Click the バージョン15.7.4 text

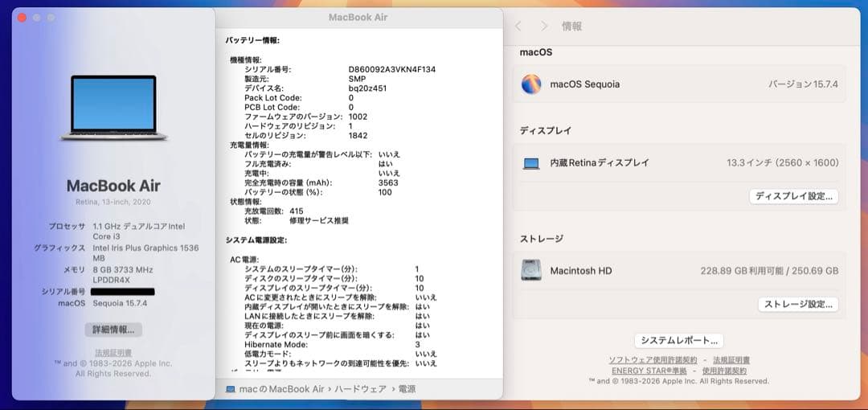803,84
